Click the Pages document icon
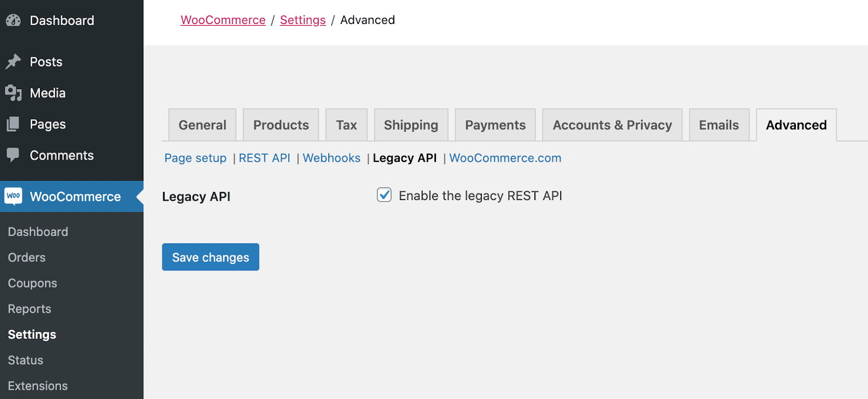Image resolution: width=868 pixels, height=399 pixels. coord(13,124)
